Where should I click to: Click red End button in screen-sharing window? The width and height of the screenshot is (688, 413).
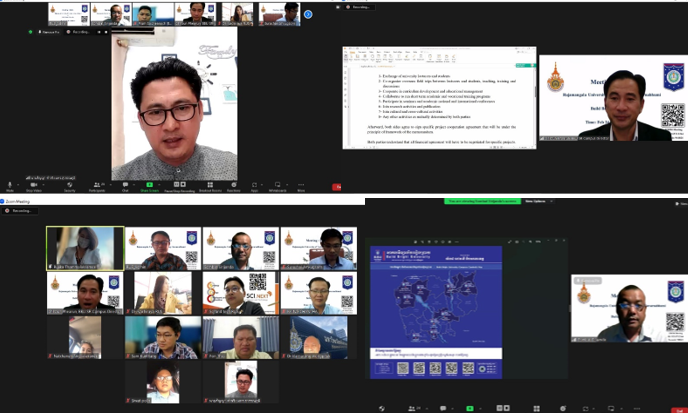tap(679, 411)
